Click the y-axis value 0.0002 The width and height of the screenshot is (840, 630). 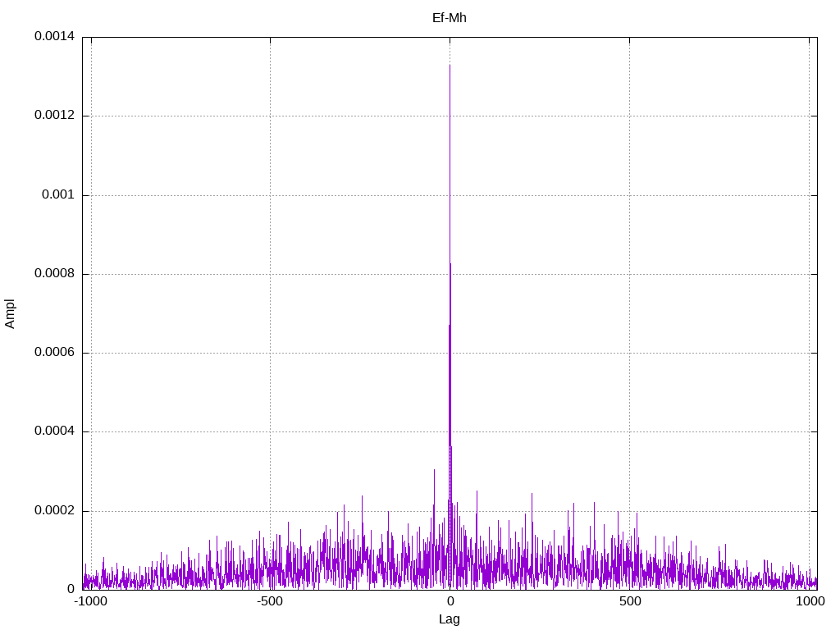(x=55, y=510)
